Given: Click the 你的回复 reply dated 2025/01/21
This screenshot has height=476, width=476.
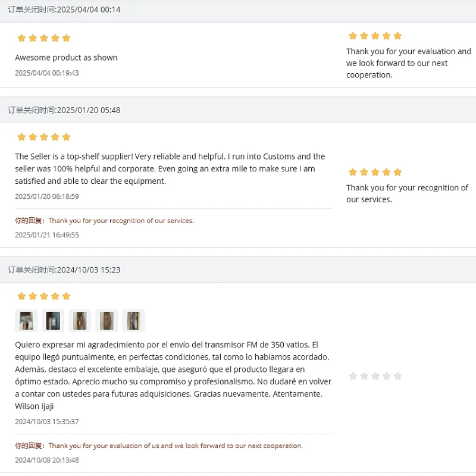Looking at the screenshot, I should pos(104,221).
